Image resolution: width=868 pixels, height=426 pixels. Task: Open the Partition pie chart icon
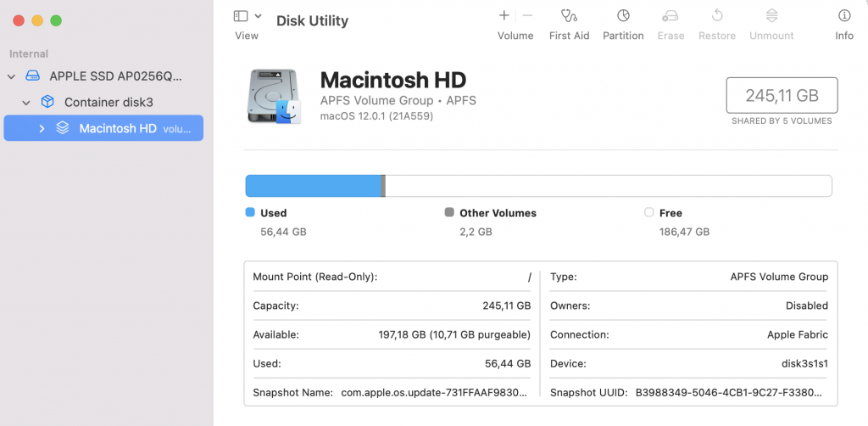(623, 15)
